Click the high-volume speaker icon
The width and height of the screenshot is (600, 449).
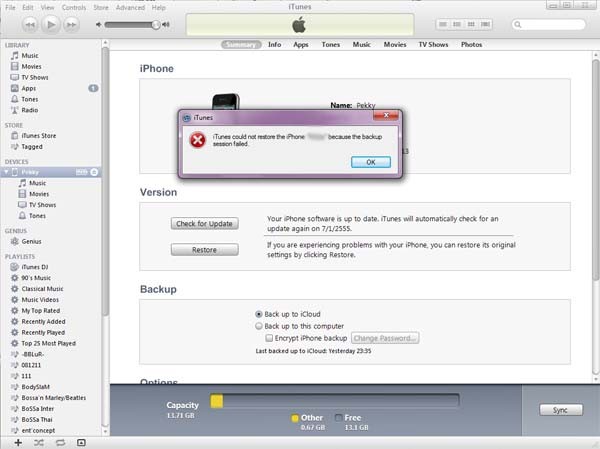166,24
